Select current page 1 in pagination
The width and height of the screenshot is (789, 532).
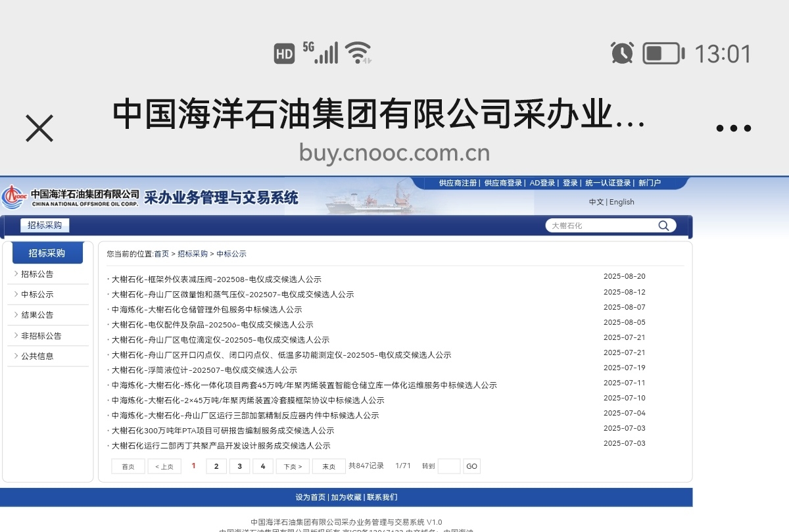[194, 466]
